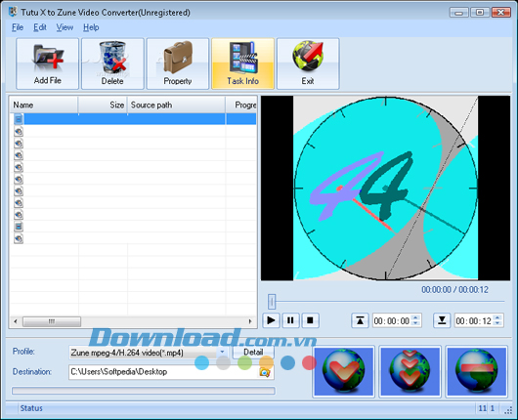The width and height of the screenshot is (518, 420).
Task: Browse destination folder icon
Action: 265,372
